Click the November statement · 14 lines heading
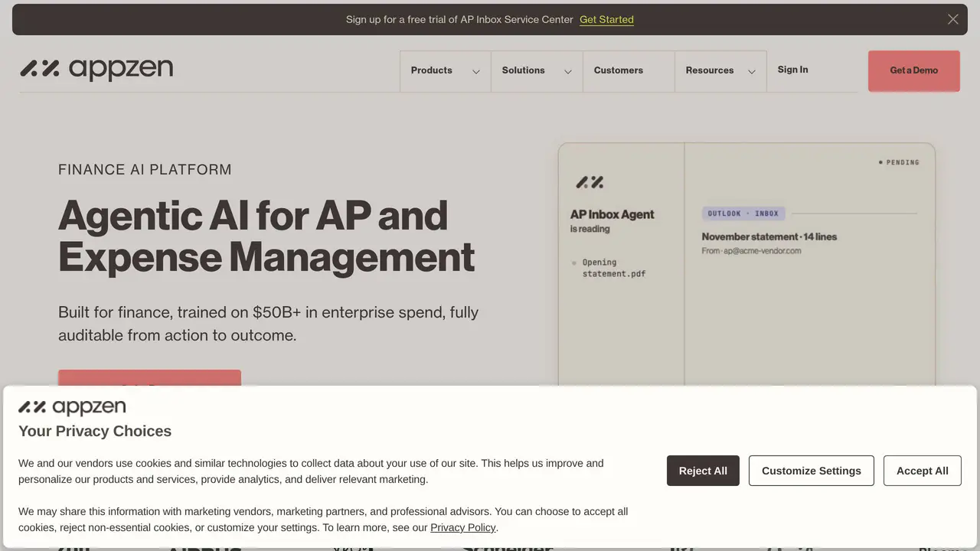This screenshot has width=980, height=551. 769,236
